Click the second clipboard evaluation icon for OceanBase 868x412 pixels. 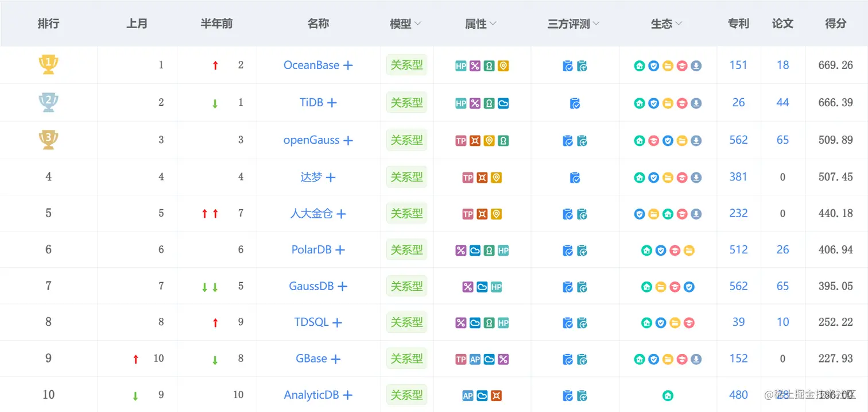pyautogui.click(x=582, y=66)
